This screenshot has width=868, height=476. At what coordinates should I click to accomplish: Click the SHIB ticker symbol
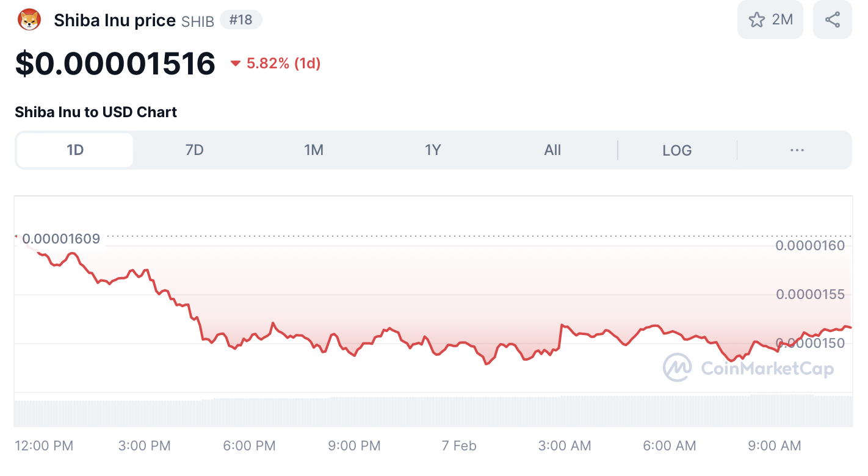(198, 21)
